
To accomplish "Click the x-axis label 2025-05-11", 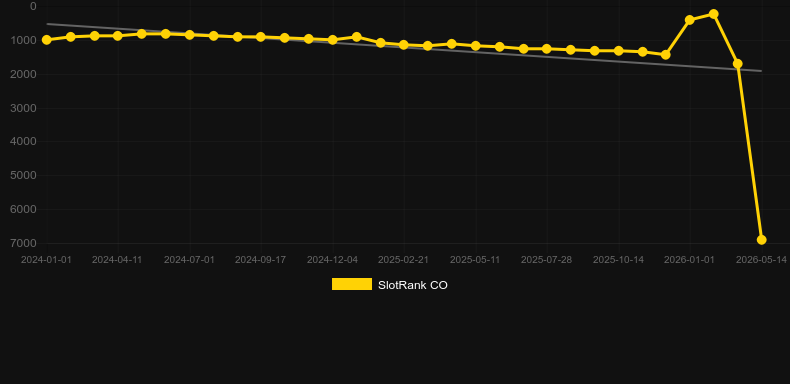I will pos(475,260).
